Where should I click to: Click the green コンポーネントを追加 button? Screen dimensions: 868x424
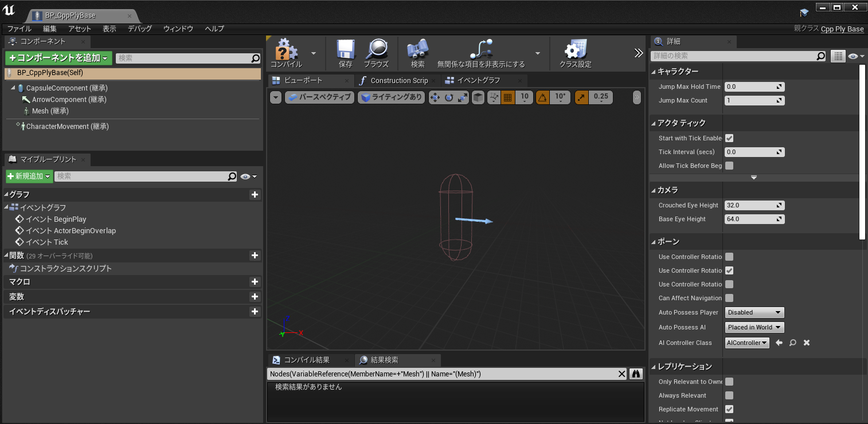(x=58, y=58)
